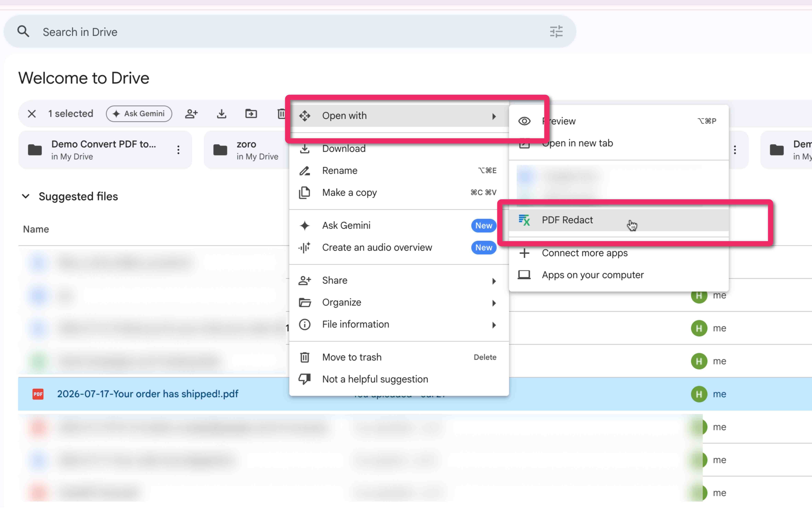Choose Create an audio overview
This screenshot has width=812, height=510.
point(399,247)
